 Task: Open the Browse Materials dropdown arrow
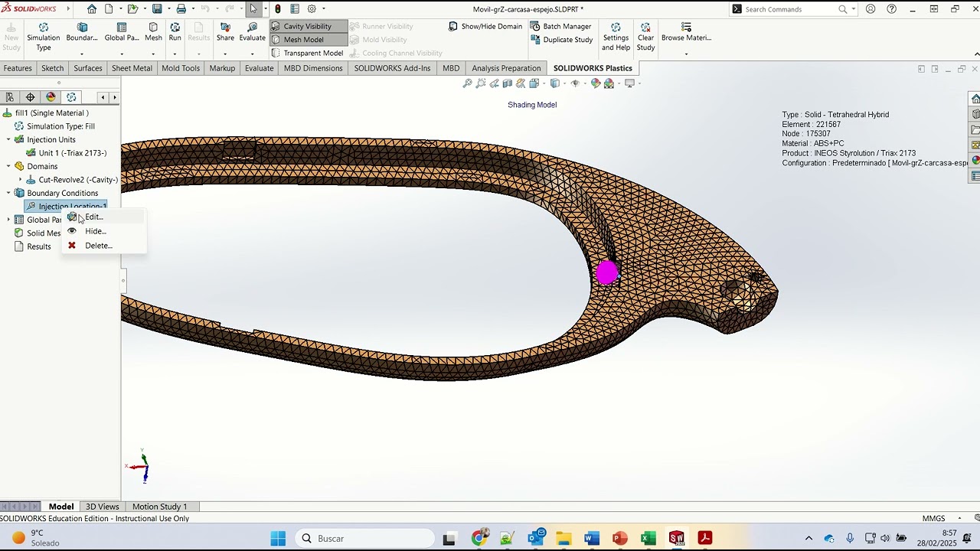[x=686, y=54]
